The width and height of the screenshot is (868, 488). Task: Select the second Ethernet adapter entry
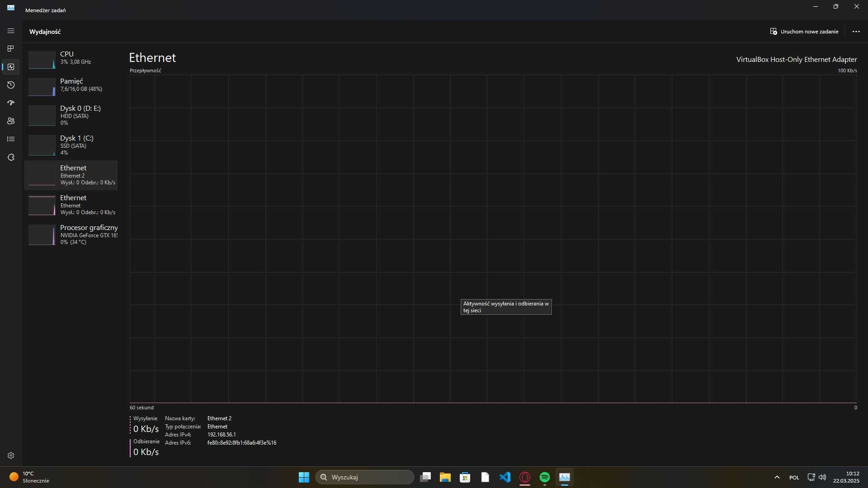click(71, 205)
